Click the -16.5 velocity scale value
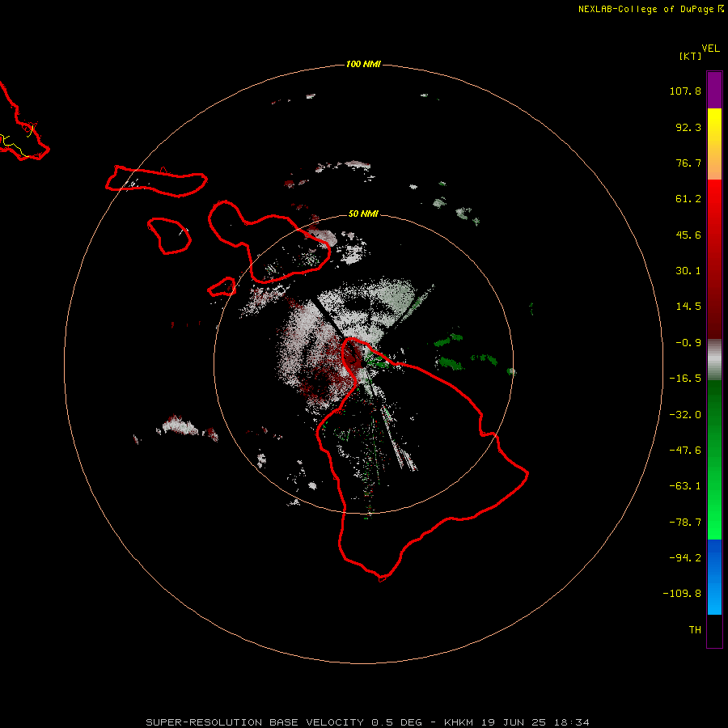 685,379
